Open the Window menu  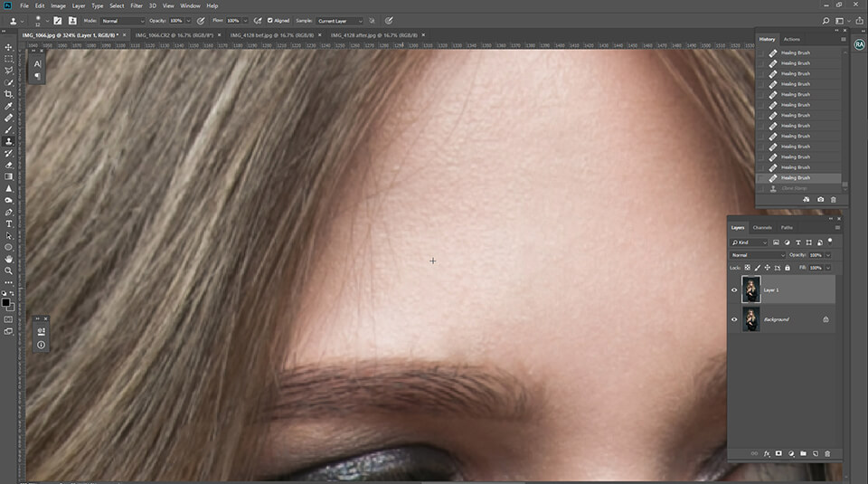(x=190, y=5)
